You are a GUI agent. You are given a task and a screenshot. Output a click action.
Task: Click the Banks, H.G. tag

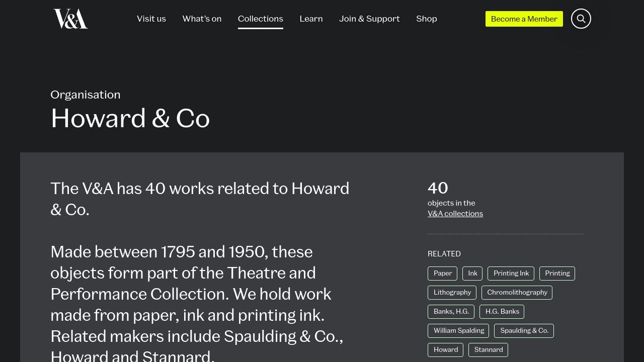point(451,312)
